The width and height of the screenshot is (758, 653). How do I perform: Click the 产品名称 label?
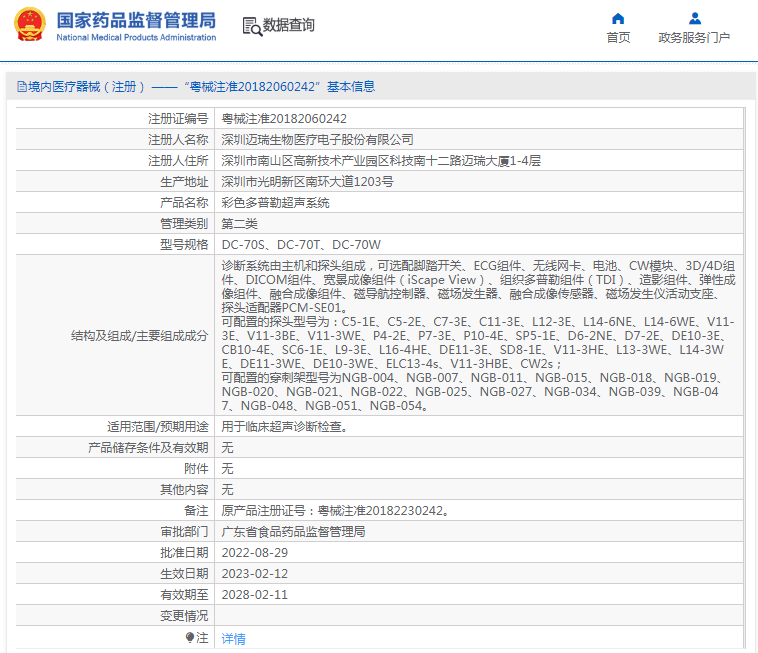point(184,203)
